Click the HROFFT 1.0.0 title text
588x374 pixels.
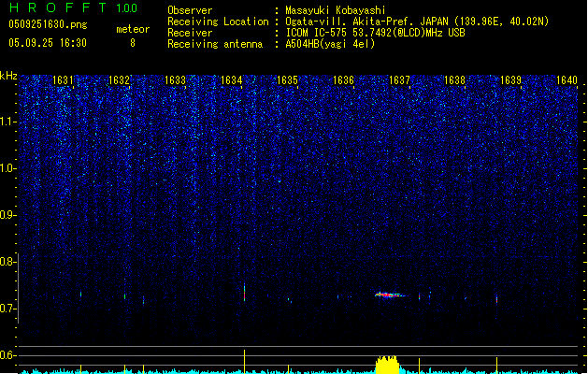[x=74, y=7]
